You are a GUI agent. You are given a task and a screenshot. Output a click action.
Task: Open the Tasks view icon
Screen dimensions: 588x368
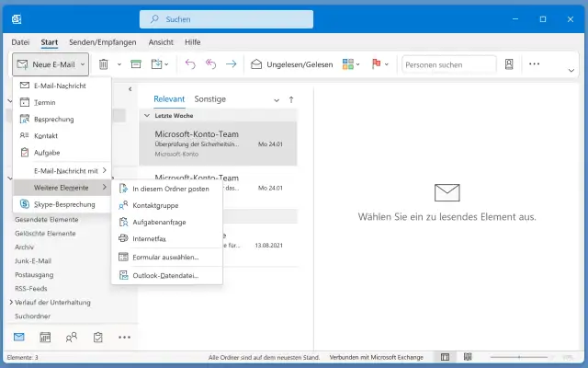point(97,338)
